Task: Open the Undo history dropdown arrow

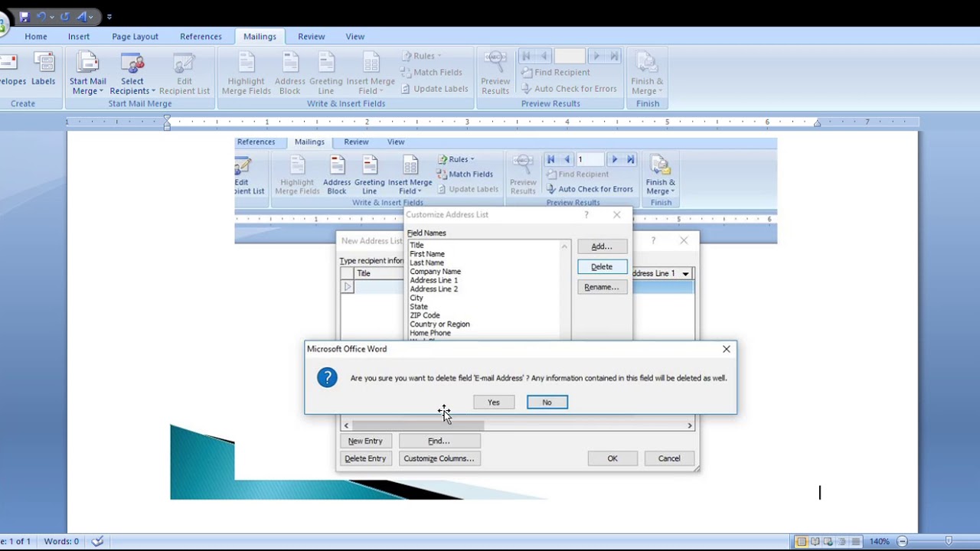Action: pyautogui.click(x=51, y=17)
